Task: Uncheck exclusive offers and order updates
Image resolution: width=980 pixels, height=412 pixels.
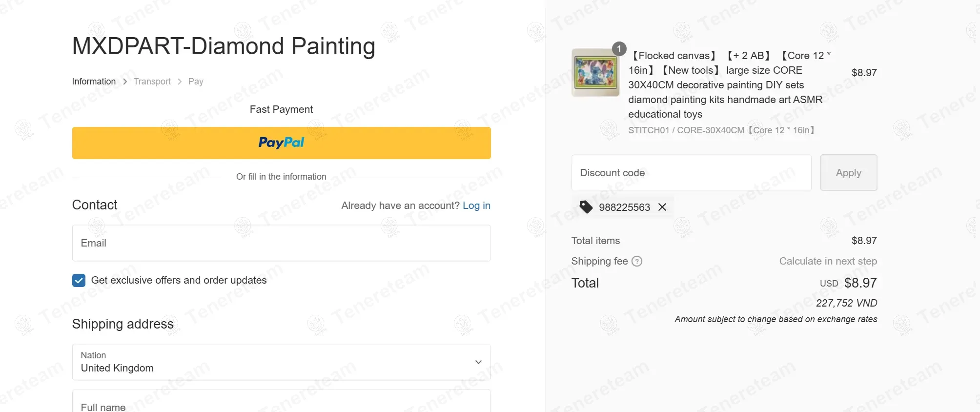Action: [x=79, y=280]
